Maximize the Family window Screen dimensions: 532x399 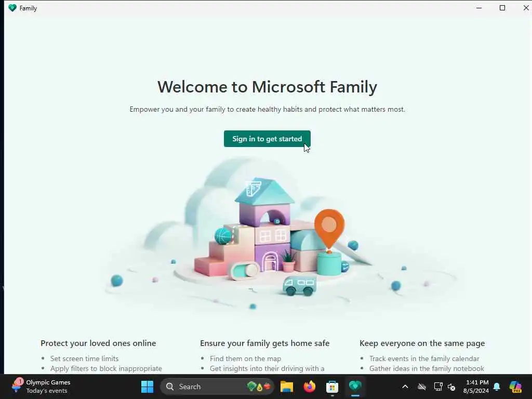502,8
